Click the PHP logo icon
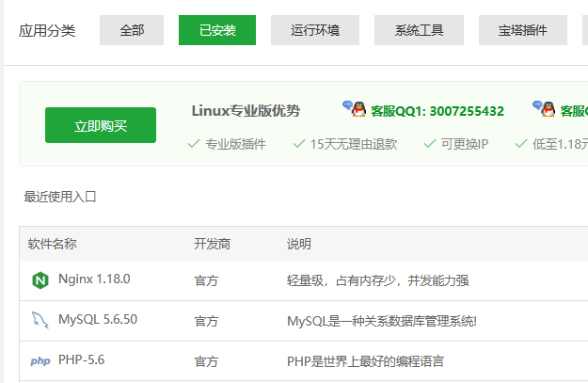 (40, 360)
